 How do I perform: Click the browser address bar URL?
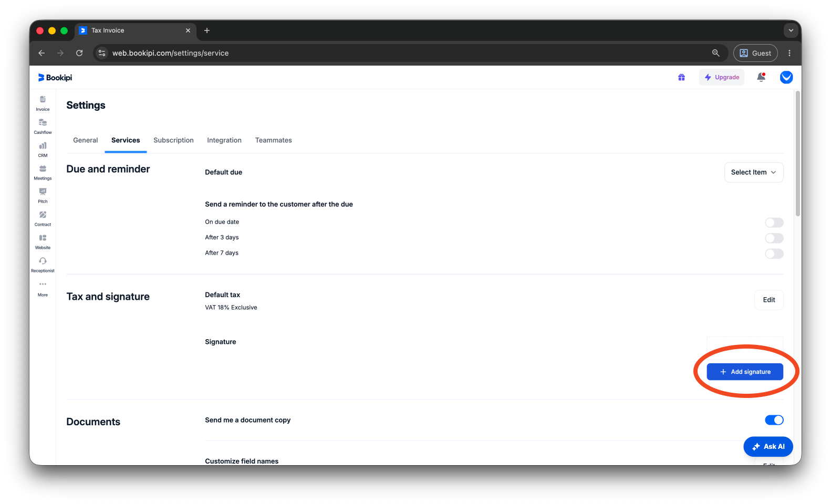click(170, 53)
